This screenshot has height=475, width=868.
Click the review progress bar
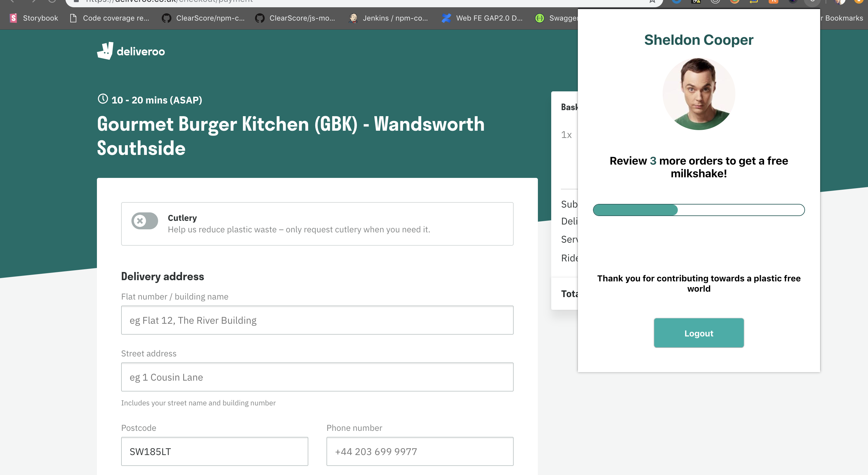pyautogui.click(x=698, y=210)
